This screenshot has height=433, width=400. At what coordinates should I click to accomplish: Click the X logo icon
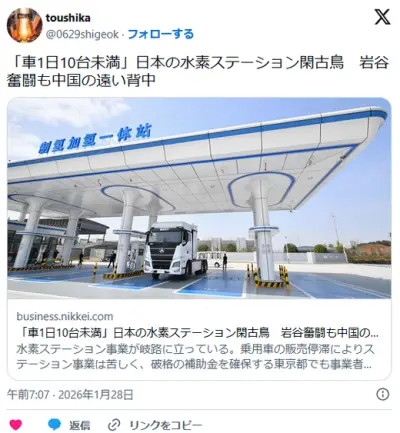[382, 17]
